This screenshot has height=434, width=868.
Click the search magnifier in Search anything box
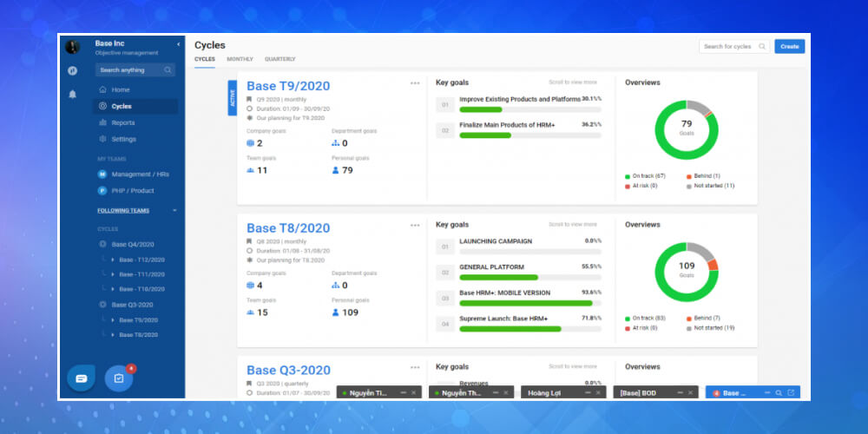(x=168, y=70)
